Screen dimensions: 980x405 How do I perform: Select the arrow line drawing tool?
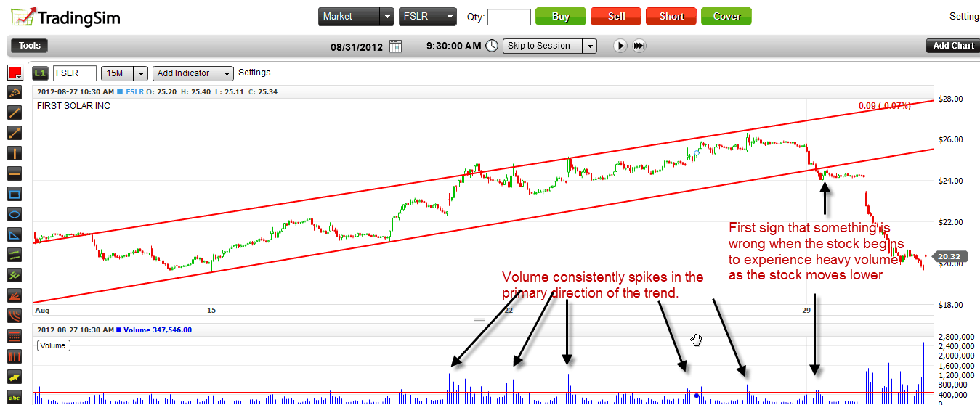15,133
